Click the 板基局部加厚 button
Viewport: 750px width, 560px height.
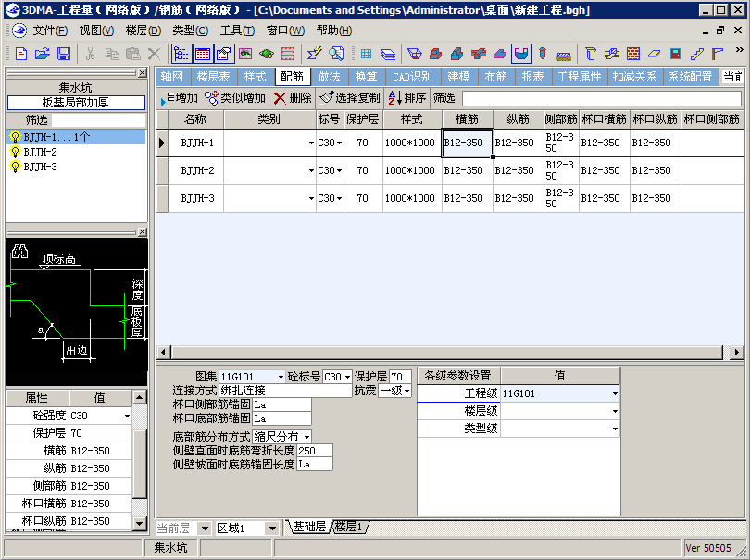click(76, 103)
